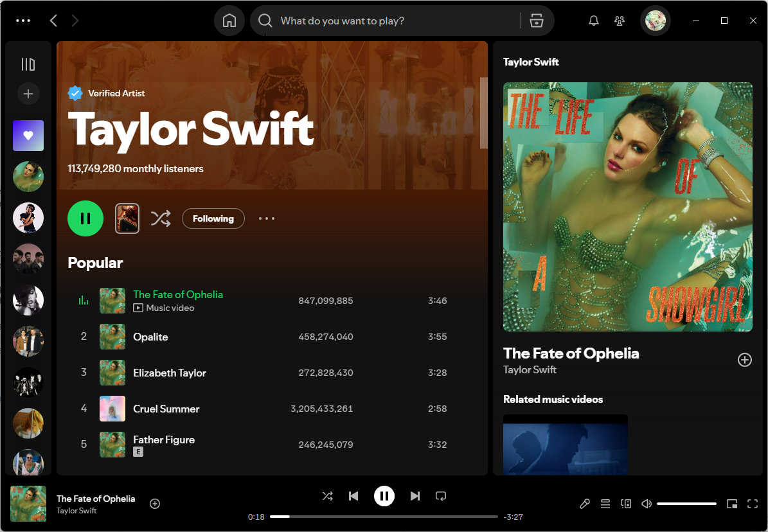
Task: Open your profile menu from the avatar
Action: tap(655, 21)
